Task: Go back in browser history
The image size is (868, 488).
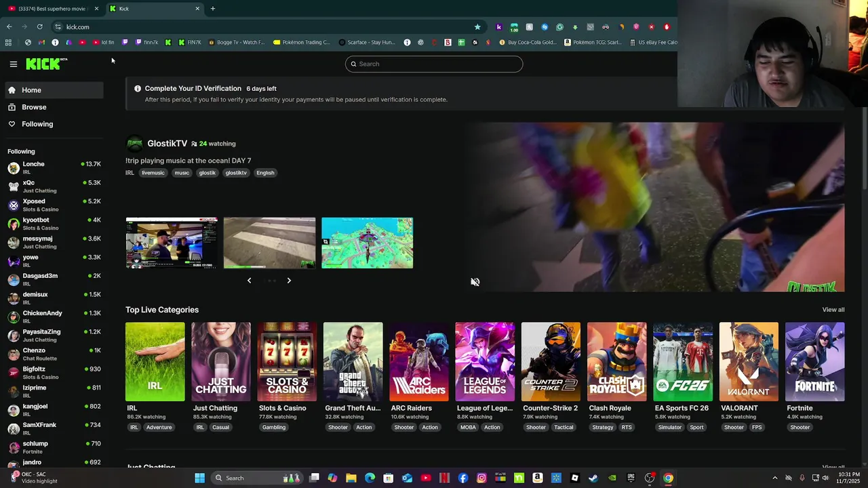Action: pos(9,27)
